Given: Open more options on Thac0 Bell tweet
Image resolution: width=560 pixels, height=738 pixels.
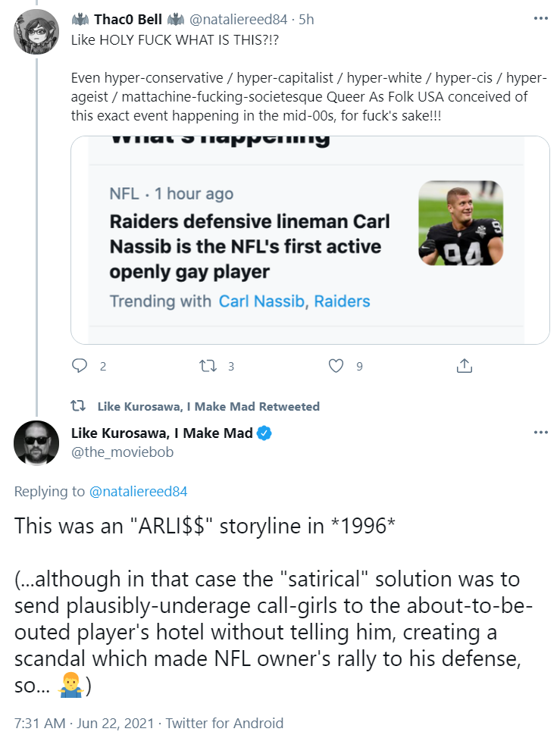Looking at the screenshot, I should coord(541,18).
